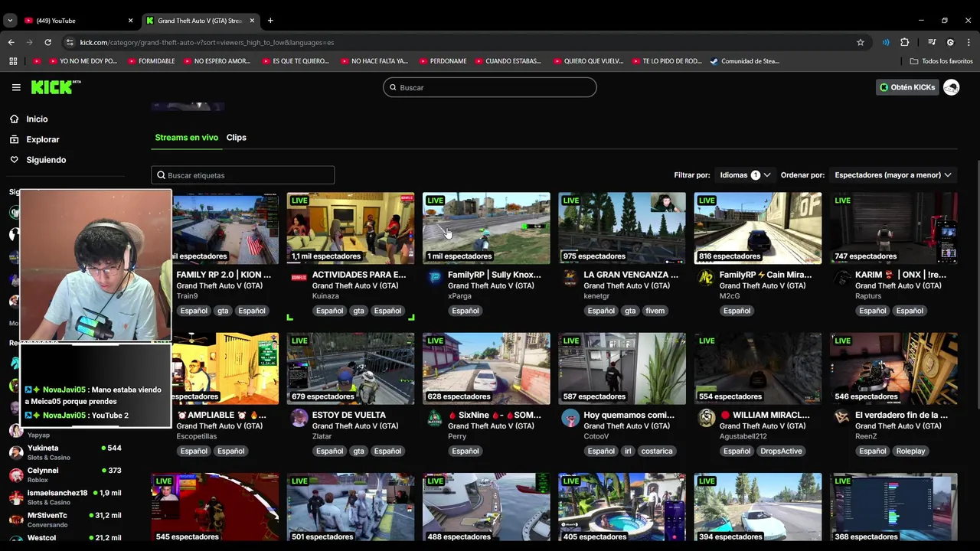Open a new browser tab
Screen dimensions: 980x551
pos(270,21)
